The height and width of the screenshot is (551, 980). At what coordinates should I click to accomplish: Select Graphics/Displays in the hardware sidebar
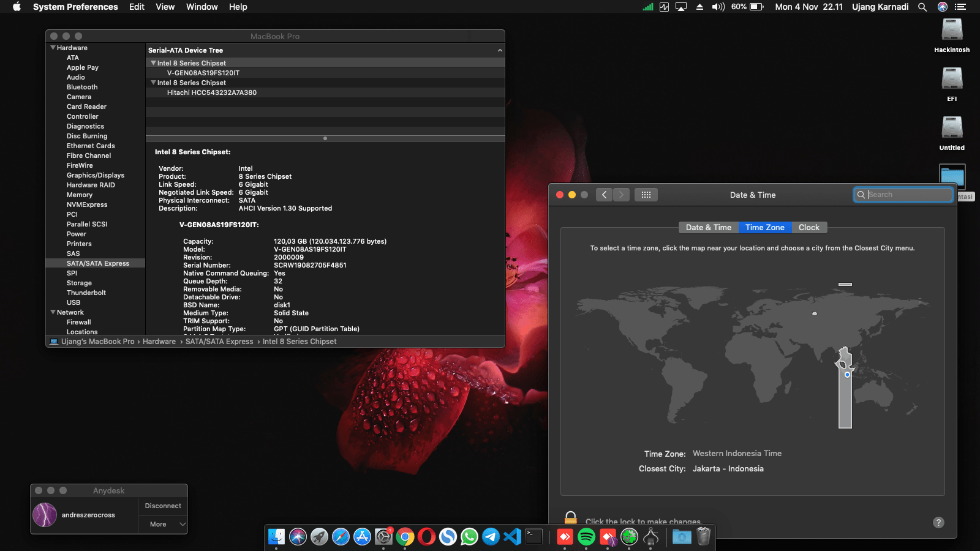click(x=96, y=175)
